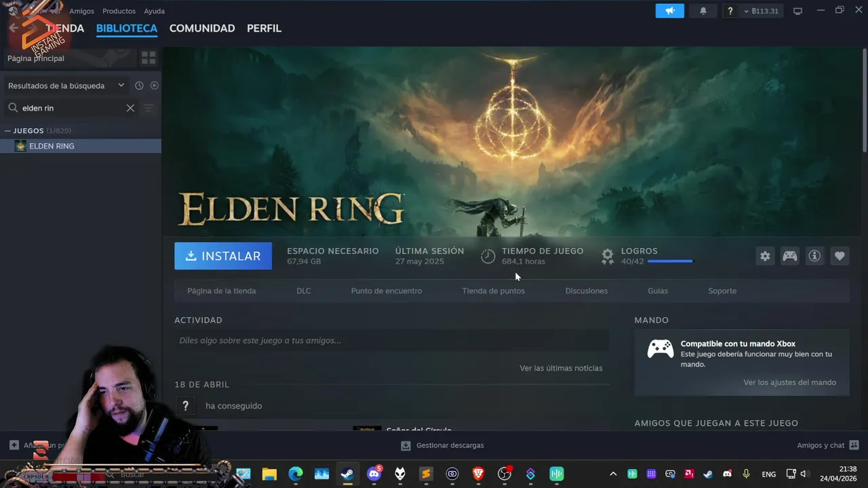Open the Soporte tab
Viewport: 868px width, 488px height.
coord(722,291)
